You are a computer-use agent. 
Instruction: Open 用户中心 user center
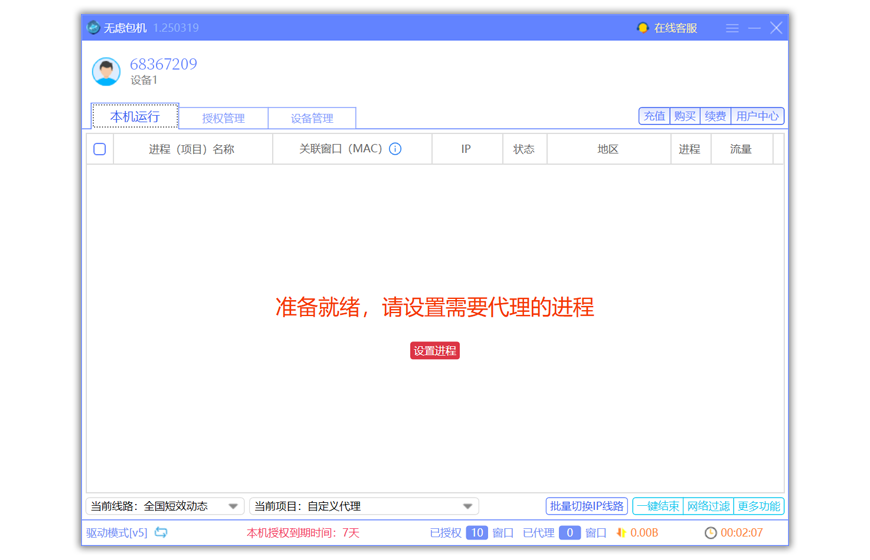(x=757, y=116)
